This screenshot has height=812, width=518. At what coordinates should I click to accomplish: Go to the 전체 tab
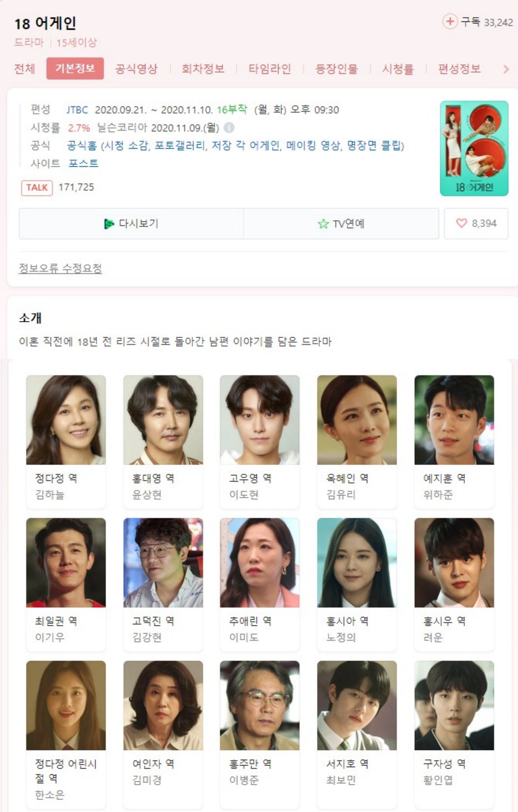(25, 69)
